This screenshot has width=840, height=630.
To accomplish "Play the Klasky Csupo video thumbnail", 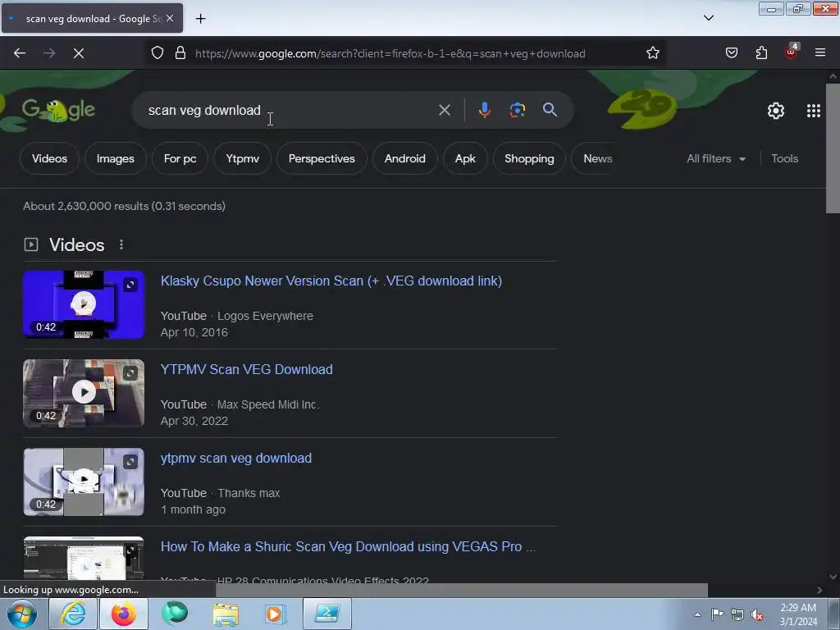I will pos(84,304).
